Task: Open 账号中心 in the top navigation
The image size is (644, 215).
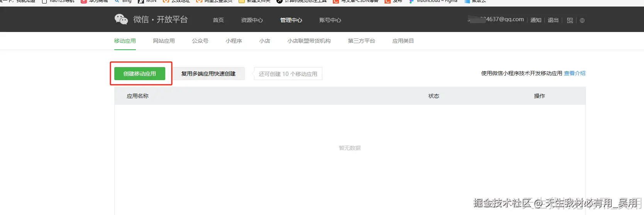Action: 330,20
